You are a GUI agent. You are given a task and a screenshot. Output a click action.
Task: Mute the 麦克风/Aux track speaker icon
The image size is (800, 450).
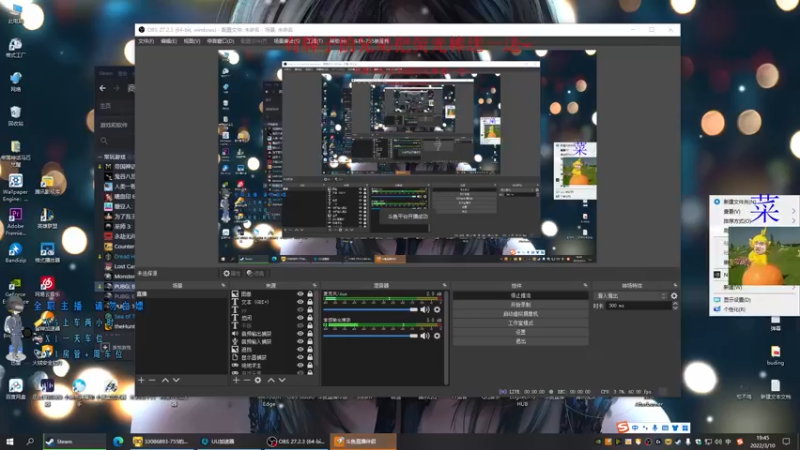click(x=425, y=309)
